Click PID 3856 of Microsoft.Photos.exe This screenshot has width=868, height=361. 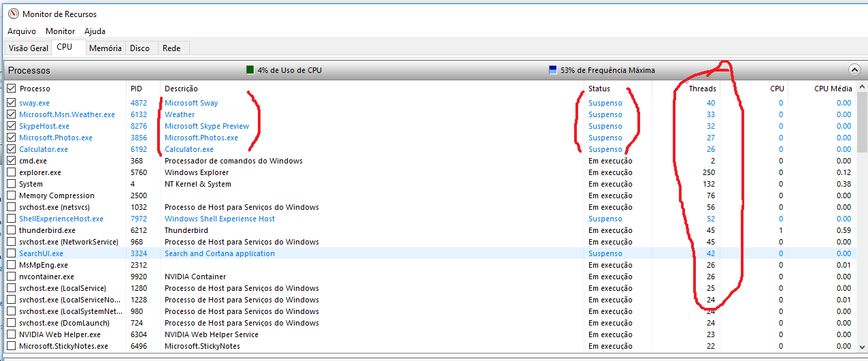(139, 138)
